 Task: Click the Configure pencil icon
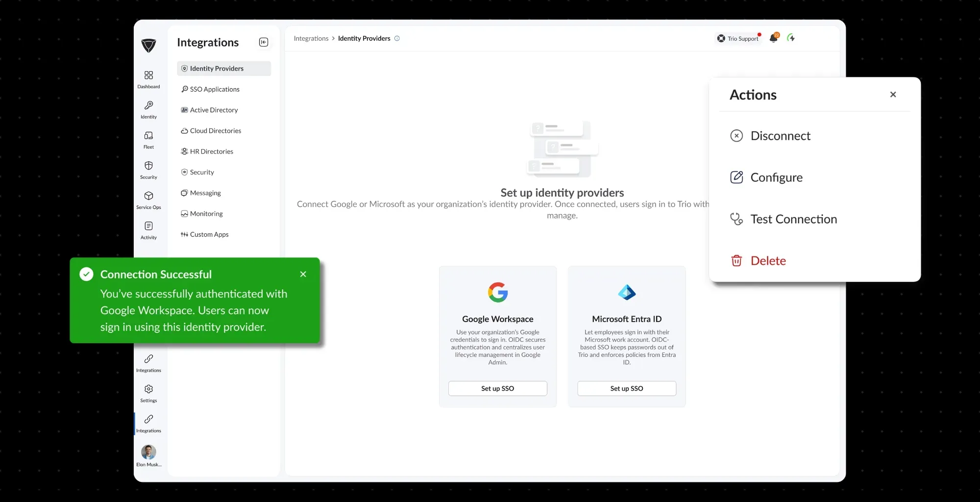pyautogui.click(x=736, y=177)
